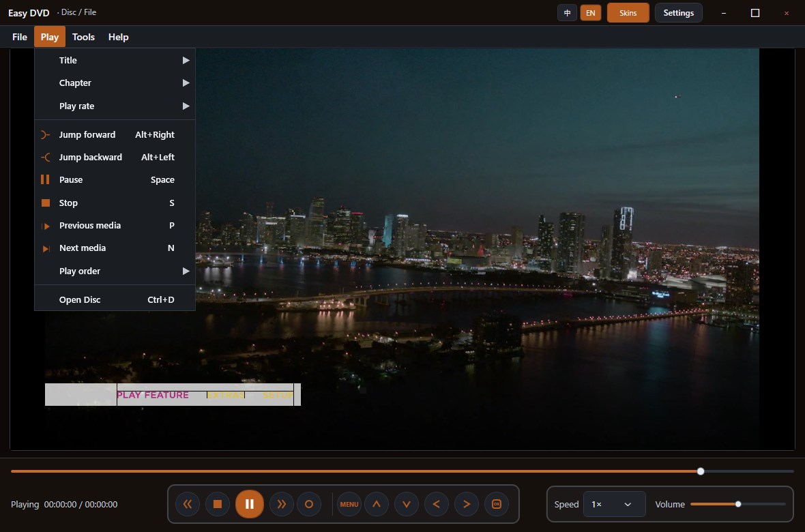Select Next media menu entry
Viewport: 805px width, 532px height.
[115, 248]
